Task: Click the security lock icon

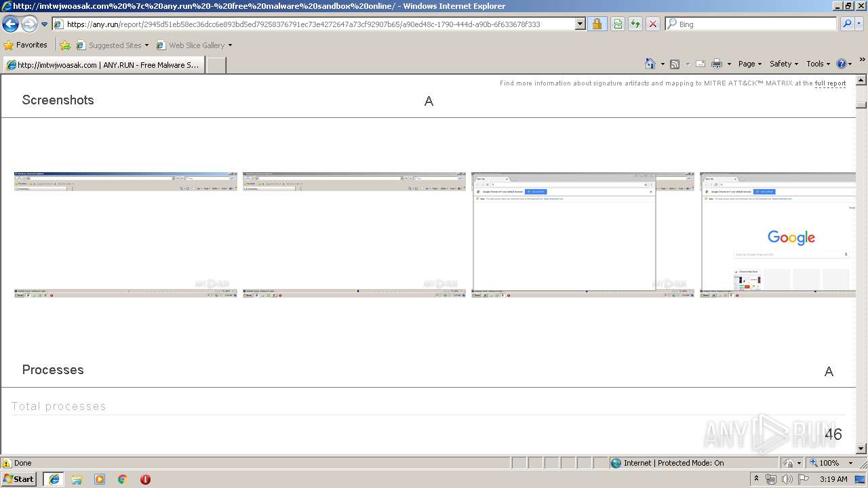Action: [597, 24]
